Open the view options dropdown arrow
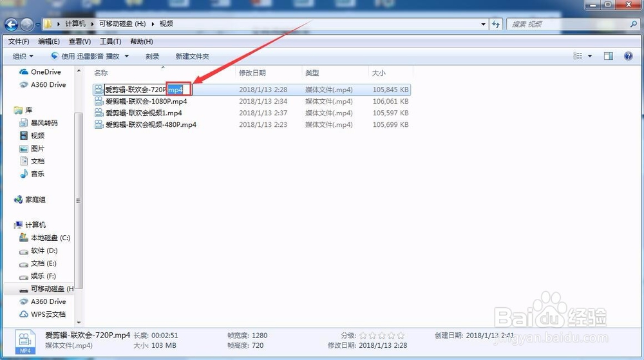This screenshot has width=644, height=360. pyautogui.click(x=590, y=56)
